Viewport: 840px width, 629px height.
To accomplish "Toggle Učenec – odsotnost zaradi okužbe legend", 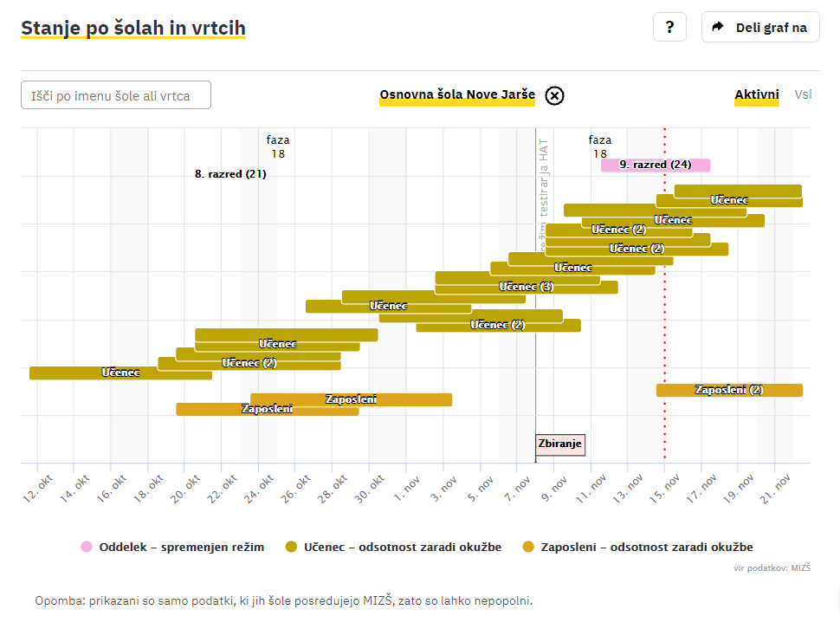I will point(403,547).
